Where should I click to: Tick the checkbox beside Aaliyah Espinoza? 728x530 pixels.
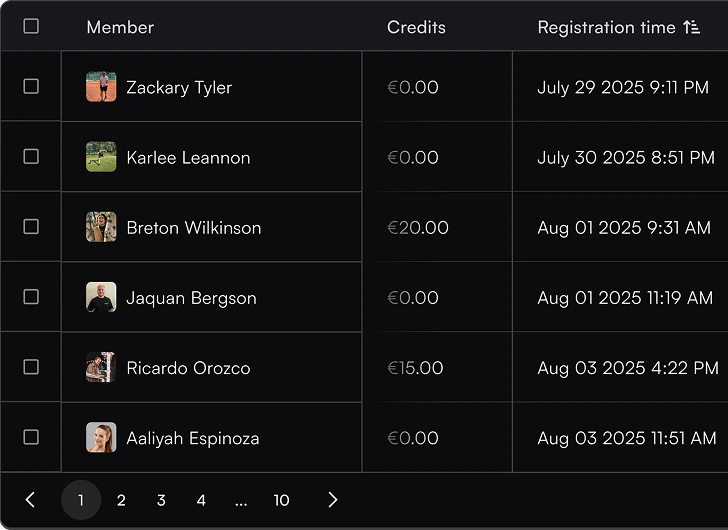(31, 437)
